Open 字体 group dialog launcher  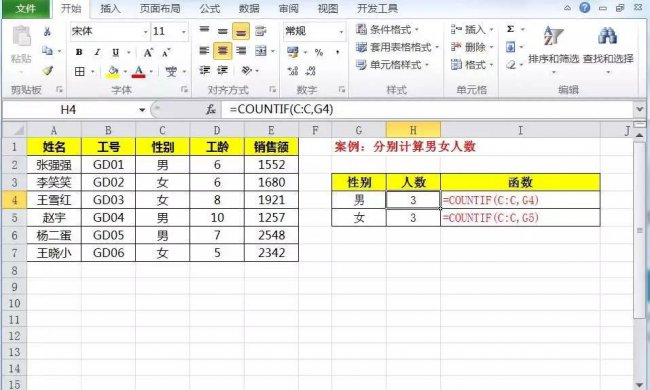pos(184,90)
